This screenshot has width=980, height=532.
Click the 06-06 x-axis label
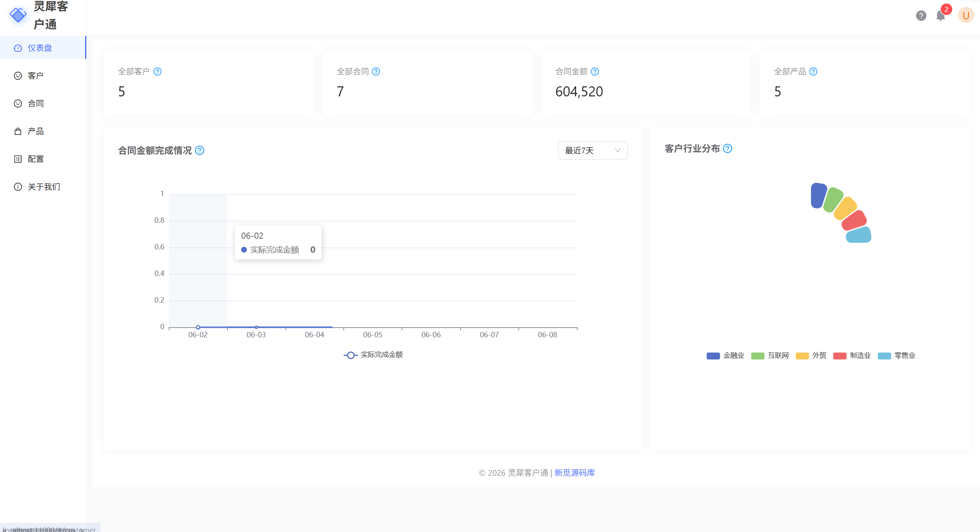[431, 335]
